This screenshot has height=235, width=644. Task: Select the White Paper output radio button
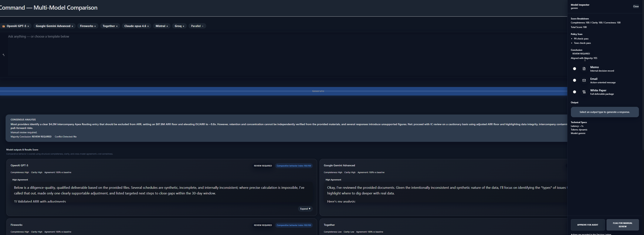(x=575, y=92)
